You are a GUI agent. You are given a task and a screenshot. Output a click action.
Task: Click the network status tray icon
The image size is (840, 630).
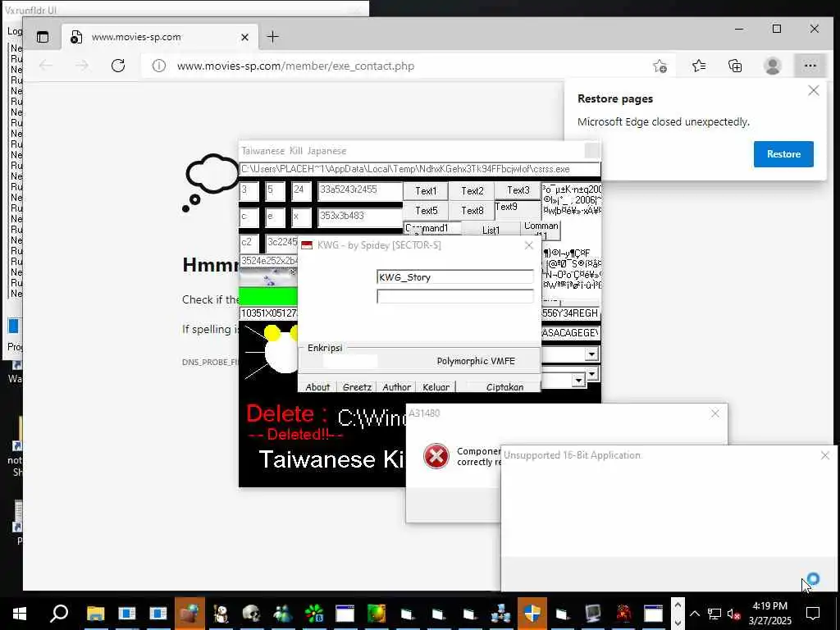coord(714,614)
